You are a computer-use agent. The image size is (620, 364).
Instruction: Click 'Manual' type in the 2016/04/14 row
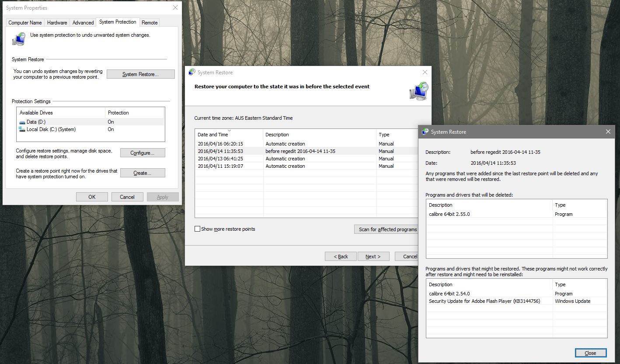click(x=386, y=151)
